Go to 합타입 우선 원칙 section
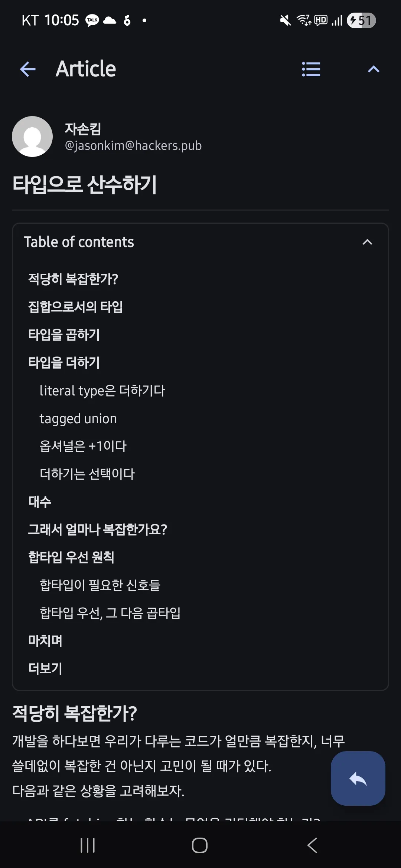Viewport: 401px width, 868px height. coord(71,557)
